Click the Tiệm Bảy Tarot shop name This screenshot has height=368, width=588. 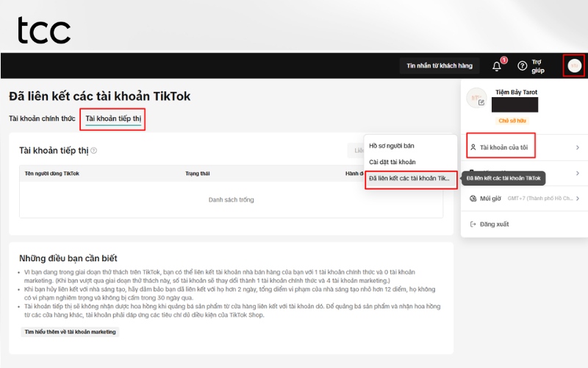click(516, 92)
